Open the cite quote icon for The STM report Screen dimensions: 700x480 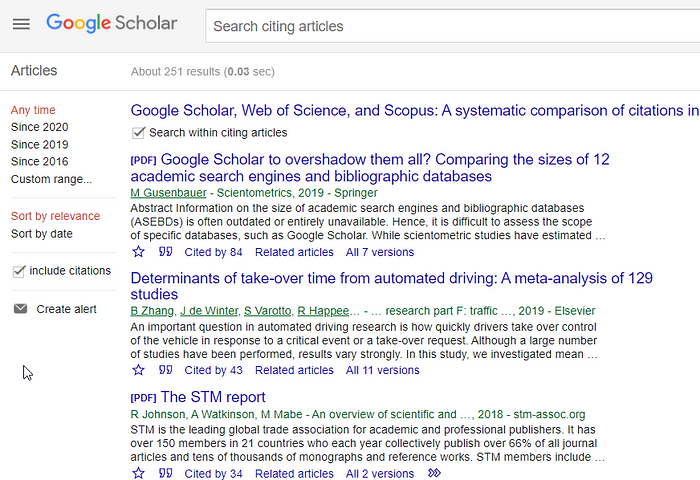(166, 473)
